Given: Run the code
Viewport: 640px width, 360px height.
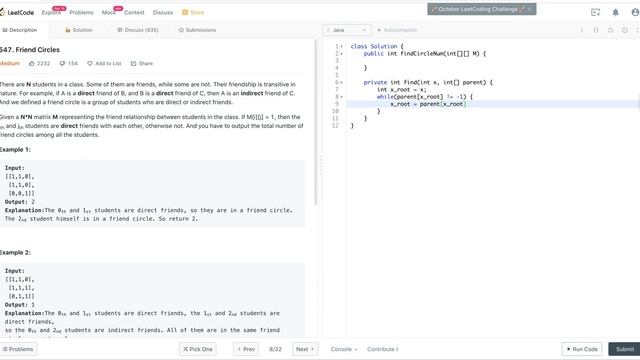Looking at the screenshot, I should pyautogui.click(x=582, y=349).
